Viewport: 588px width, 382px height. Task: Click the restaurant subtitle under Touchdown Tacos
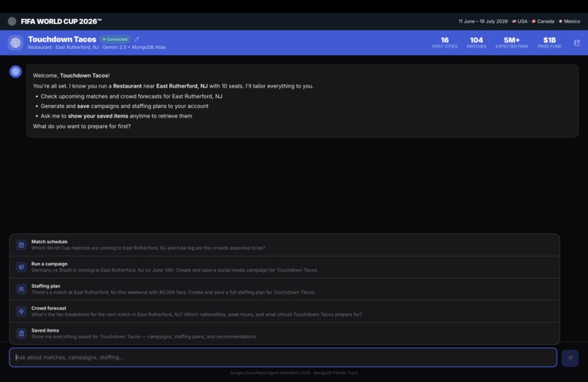pos(97,47)
